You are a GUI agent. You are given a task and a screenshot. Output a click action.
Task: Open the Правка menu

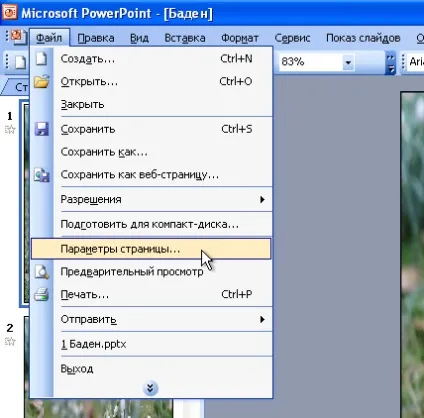click(x=96, y=38)
